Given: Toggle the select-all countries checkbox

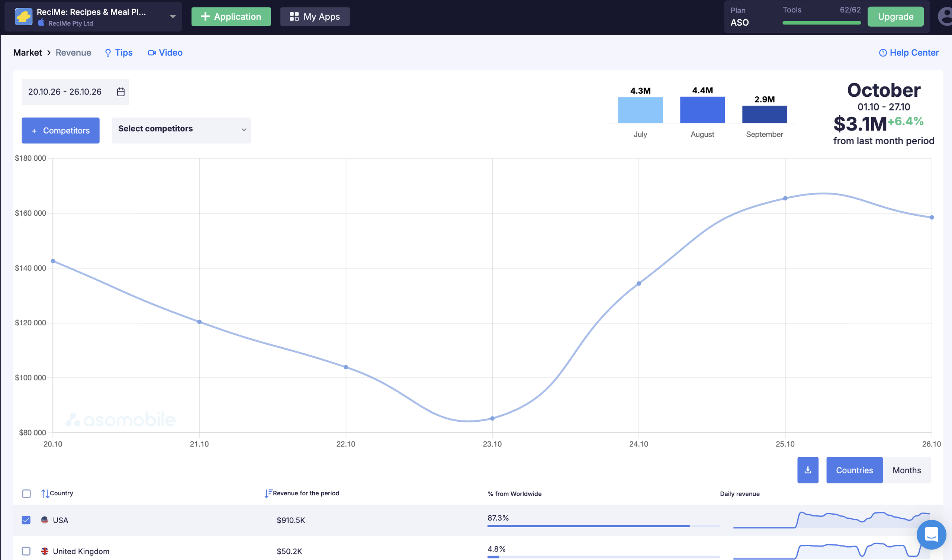Looking at the screenshot, I should (x=26, y=493).
